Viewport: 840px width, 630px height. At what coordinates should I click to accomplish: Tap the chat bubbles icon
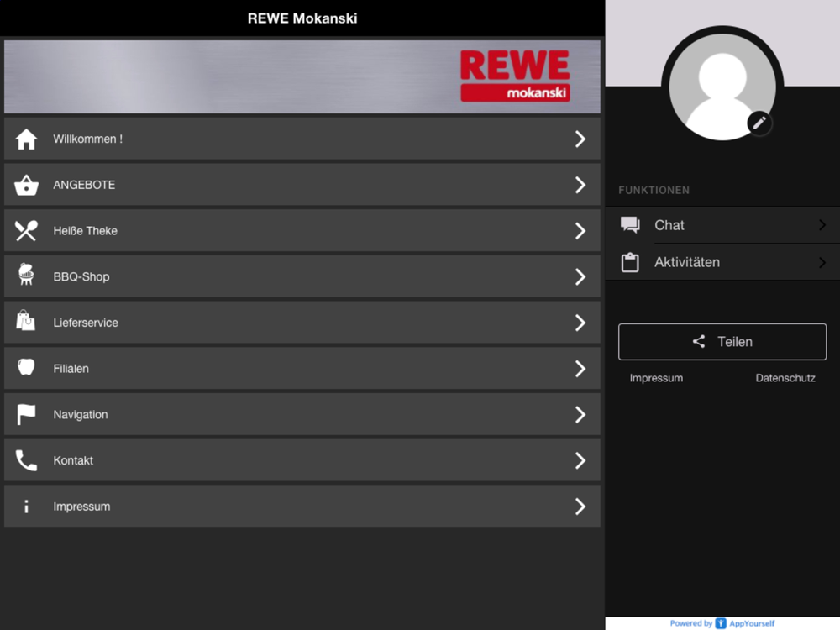[x=630, y=225]
